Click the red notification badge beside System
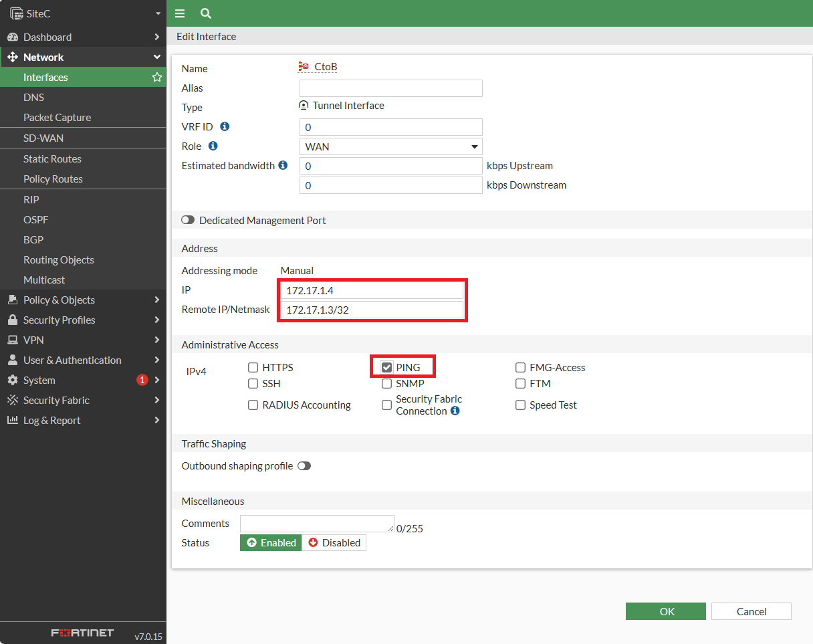This screenshot has width=813, height=644. point(142,380)
